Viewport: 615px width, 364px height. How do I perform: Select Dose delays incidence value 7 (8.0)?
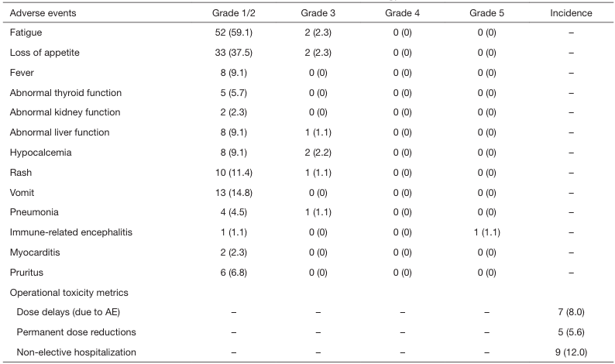(571, 312)
